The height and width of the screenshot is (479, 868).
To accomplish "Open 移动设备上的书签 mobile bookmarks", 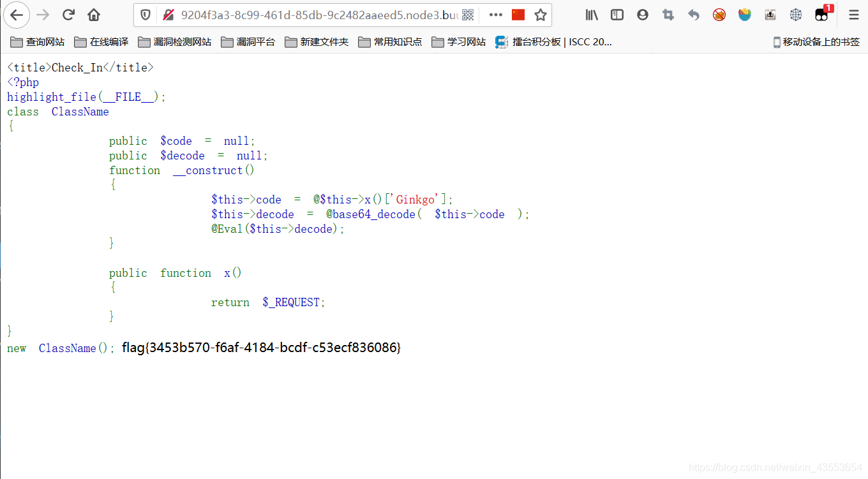I will coord(817,42).
